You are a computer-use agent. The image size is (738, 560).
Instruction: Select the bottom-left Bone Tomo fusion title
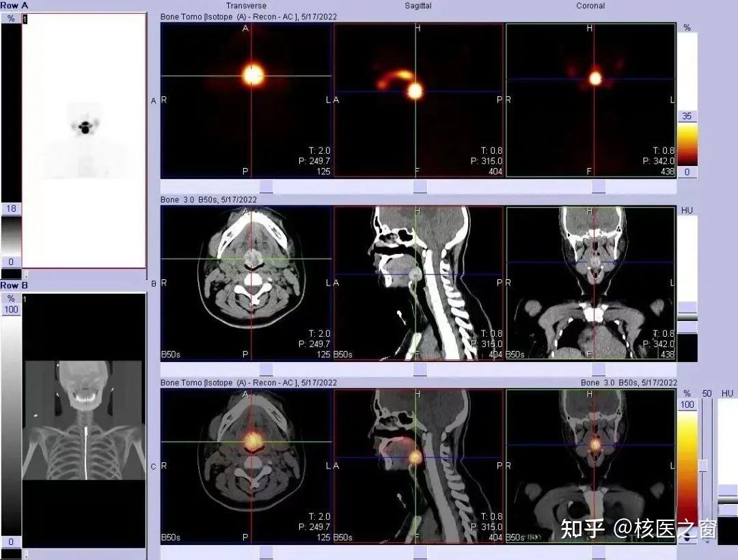click(249, 382)
